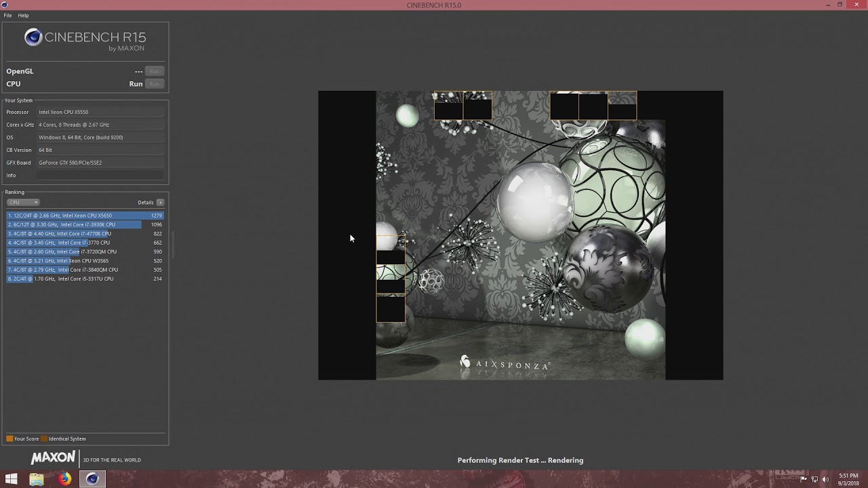Run the OpenGL benchmark
This screenshot has height=488, width=868.
[154, 71]
